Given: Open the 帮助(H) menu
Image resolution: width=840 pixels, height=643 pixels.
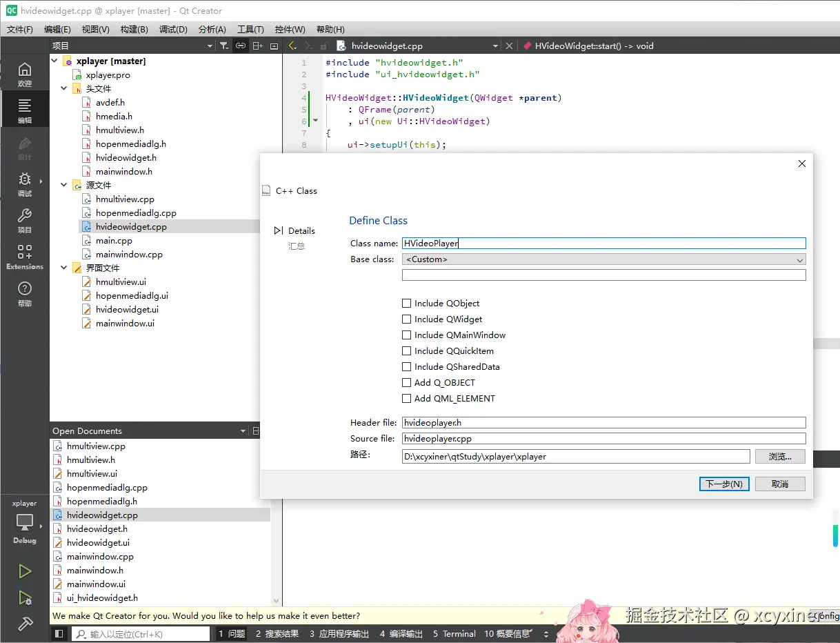Looking at the screenshot, I should [x=330, y=29].
